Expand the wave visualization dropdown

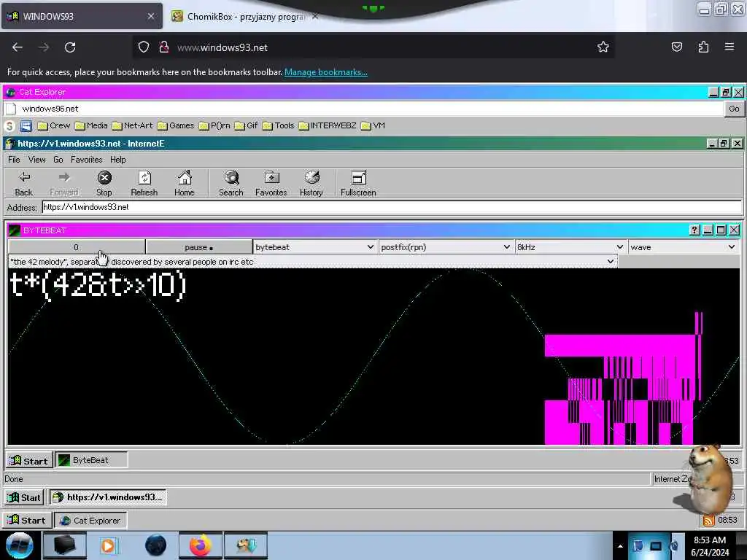pos(683,247)
